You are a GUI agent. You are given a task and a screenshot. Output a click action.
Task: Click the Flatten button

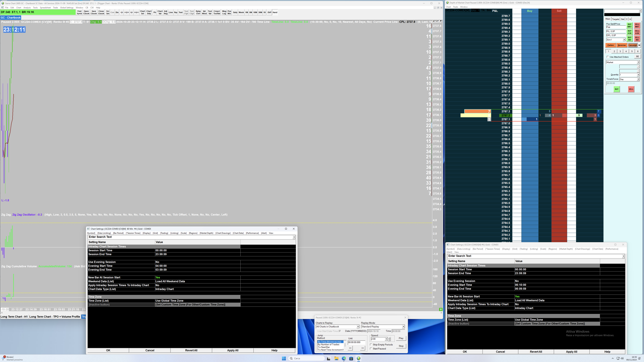611,45
